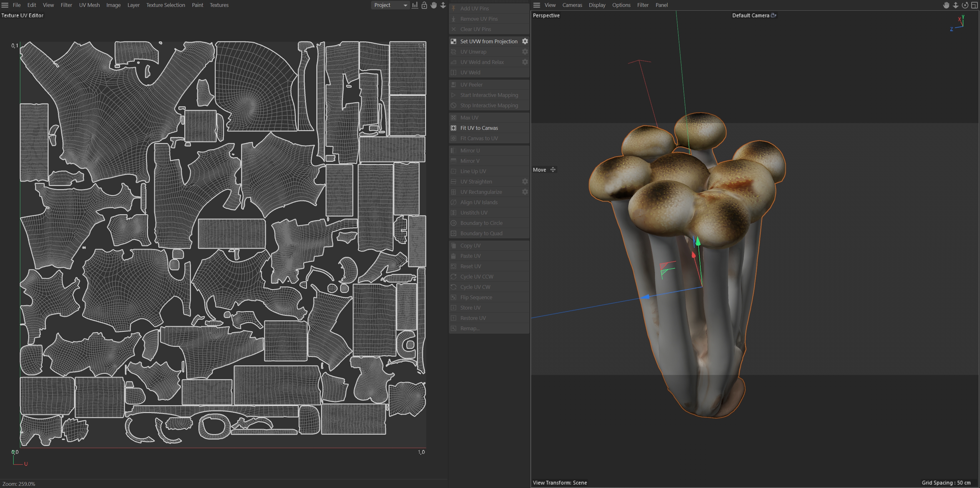Click the viewport orbit camera icon
This screenshot has width=980, height=488.
pyautogui.click(x=965, y=5)
